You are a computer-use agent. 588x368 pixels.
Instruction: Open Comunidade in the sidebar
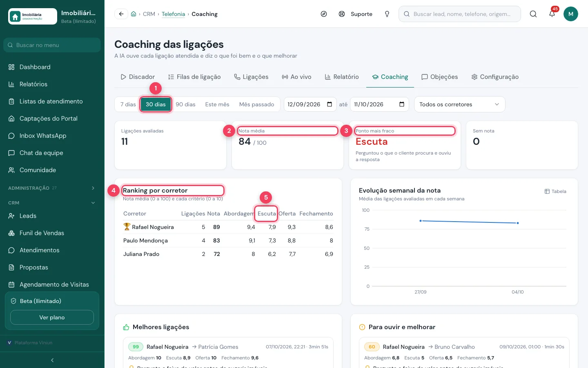click(x=52, y=170)
